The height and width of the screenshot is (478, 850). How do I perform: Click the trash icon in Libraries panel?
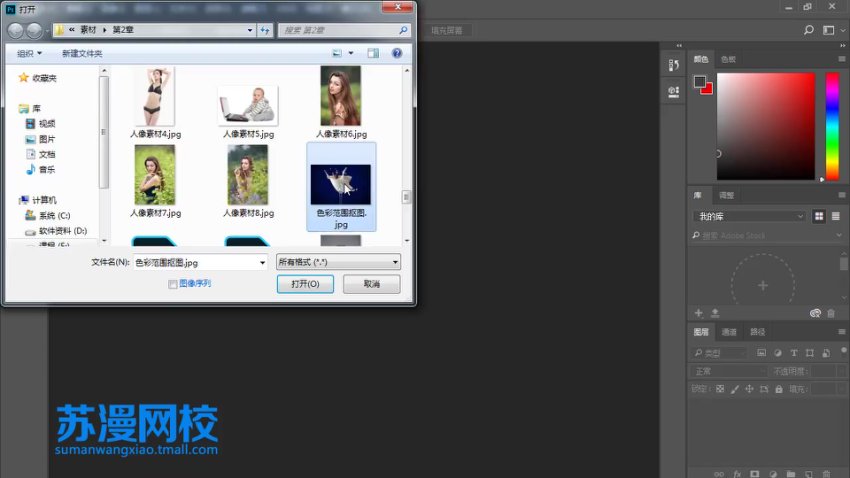[x=831, y=313]
